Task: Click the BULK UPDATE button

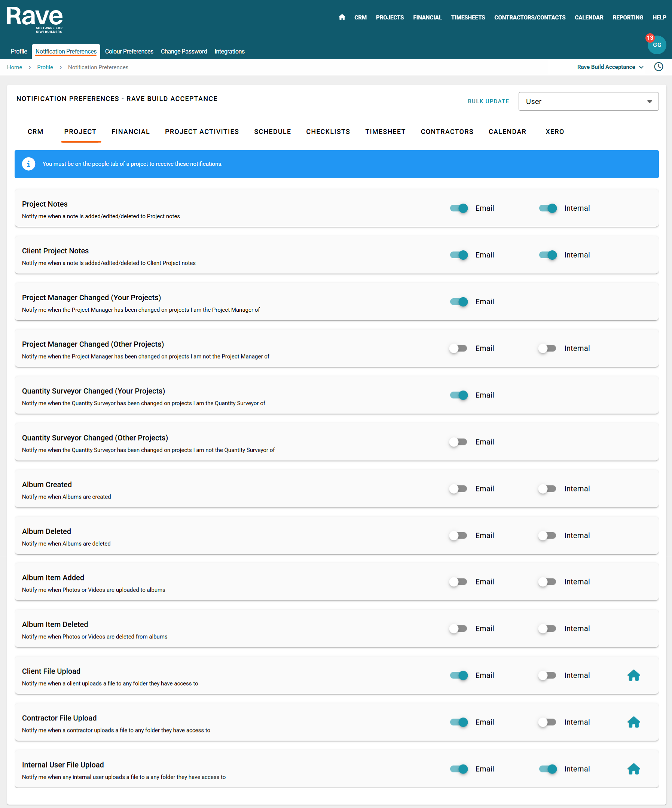Action: coord(488,101)
